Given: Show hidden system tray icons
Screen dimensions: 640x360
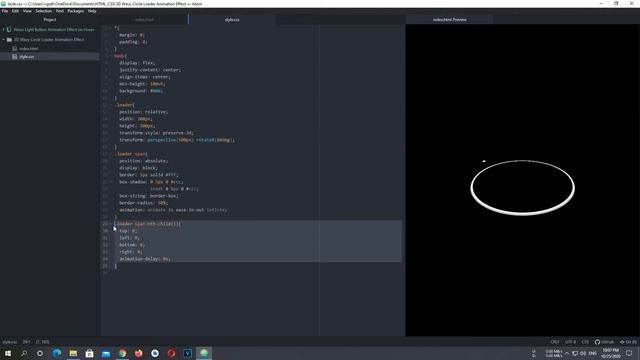Looking at the screenshot, I should (x=567, y=353).
